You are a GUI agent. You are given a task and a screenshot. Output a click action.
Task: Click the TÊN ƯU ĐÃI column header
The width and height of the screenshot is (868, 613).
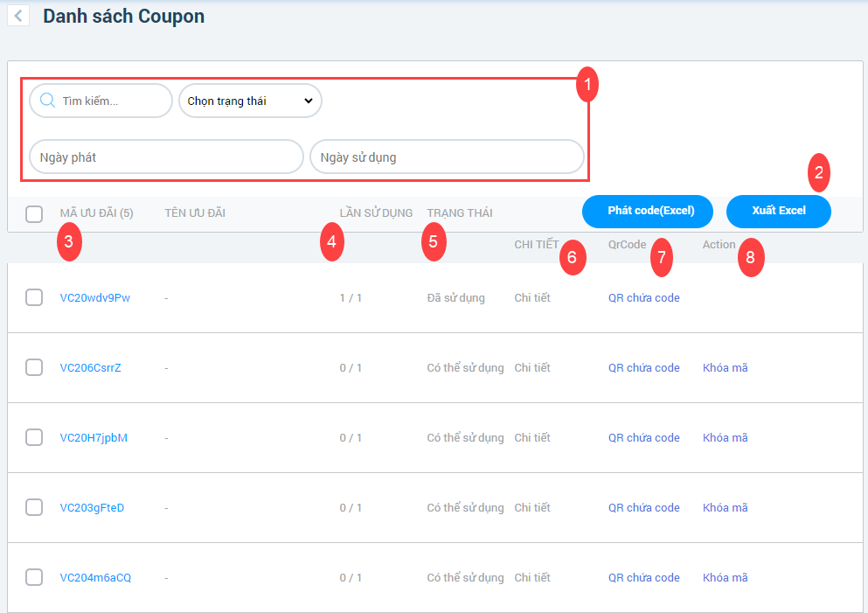[x=195, y=213]
